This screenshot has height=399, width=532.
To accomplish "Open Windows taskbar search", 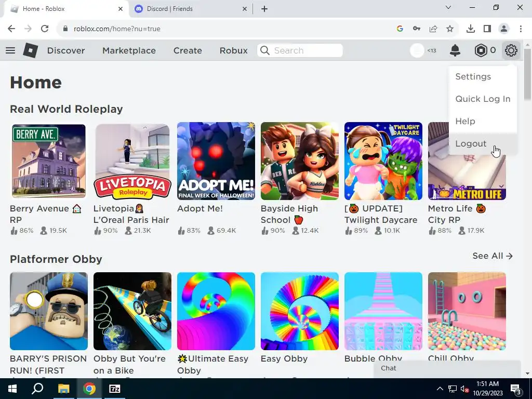I will click(37, 389).
